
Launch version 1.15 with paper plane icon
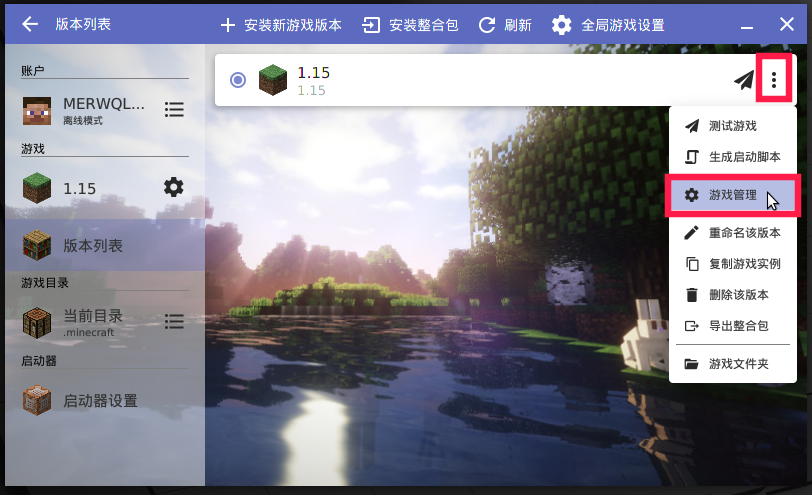[744, 80]
